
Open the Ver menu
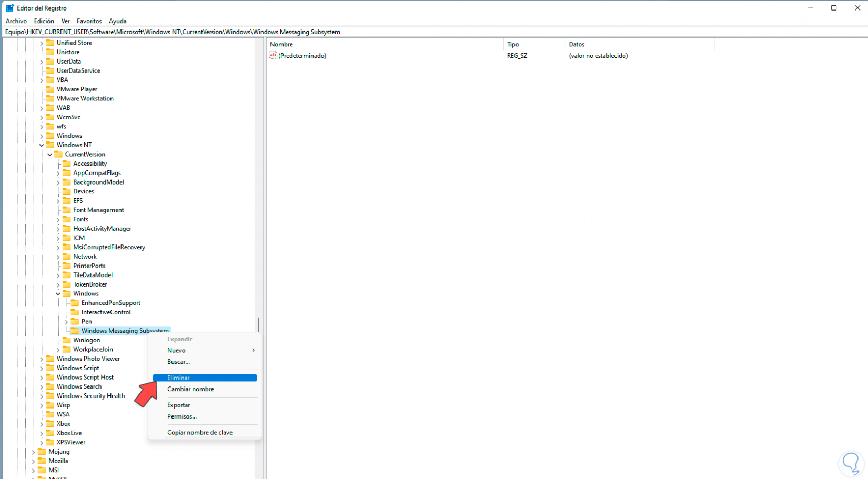(x=66, y=21)
